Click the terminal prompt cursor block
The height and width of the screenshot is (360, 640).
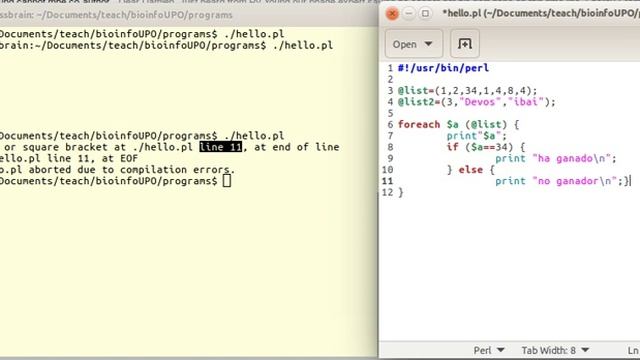tap(227, 181)
